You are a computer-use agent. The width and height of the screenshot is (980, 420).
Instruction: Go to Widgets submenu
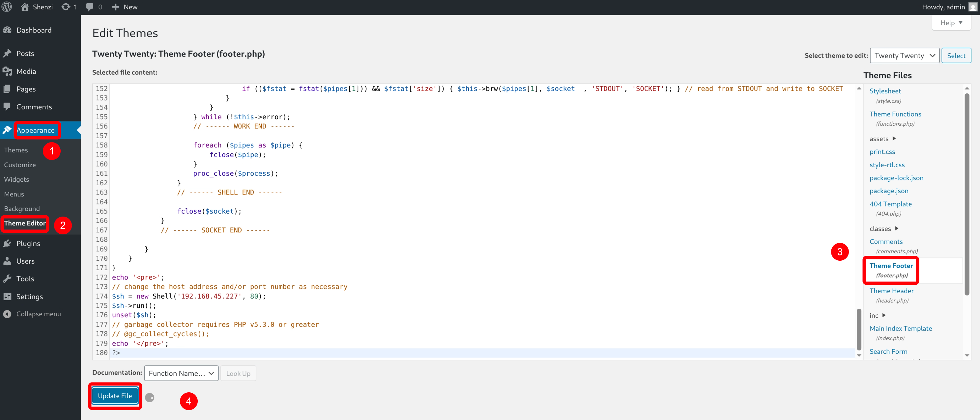pos(16,179)
